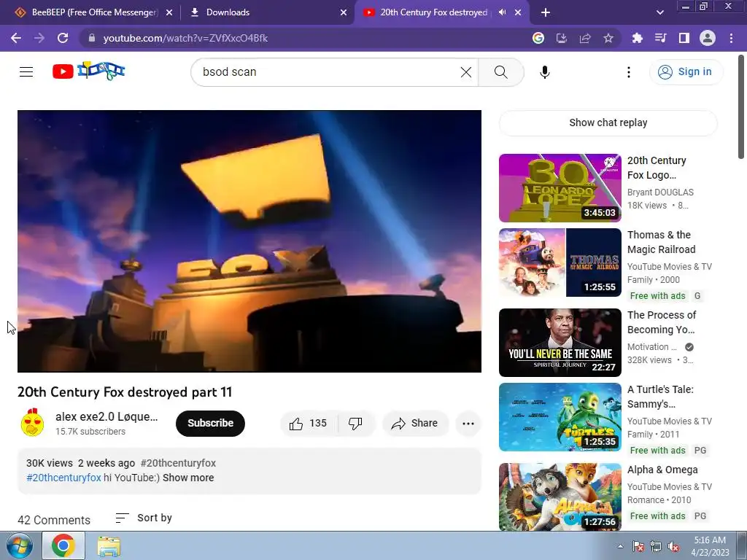Go back with browser back arrow

pyautogui.click(x=16, y=38)
